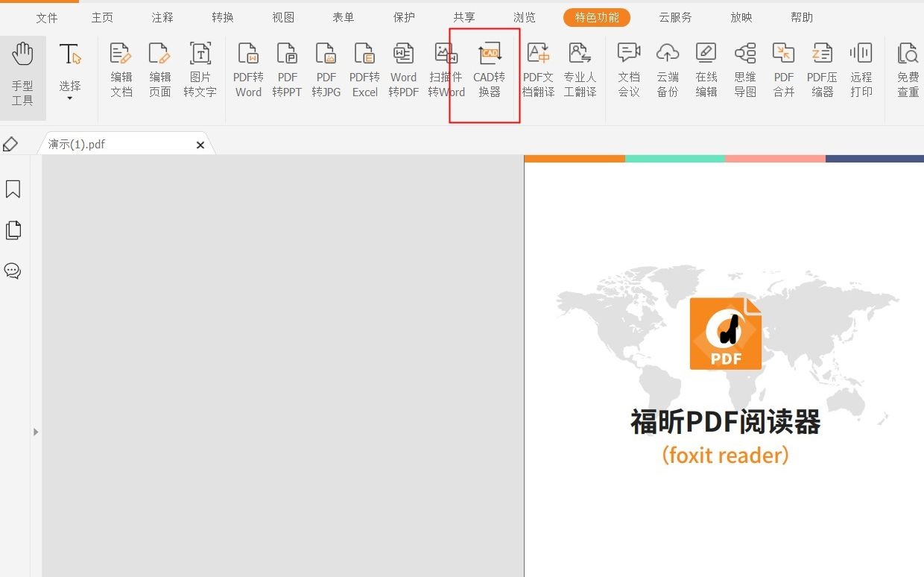Click the eraser icon beside the document tab
924x577 pixels.
(10, 144)
